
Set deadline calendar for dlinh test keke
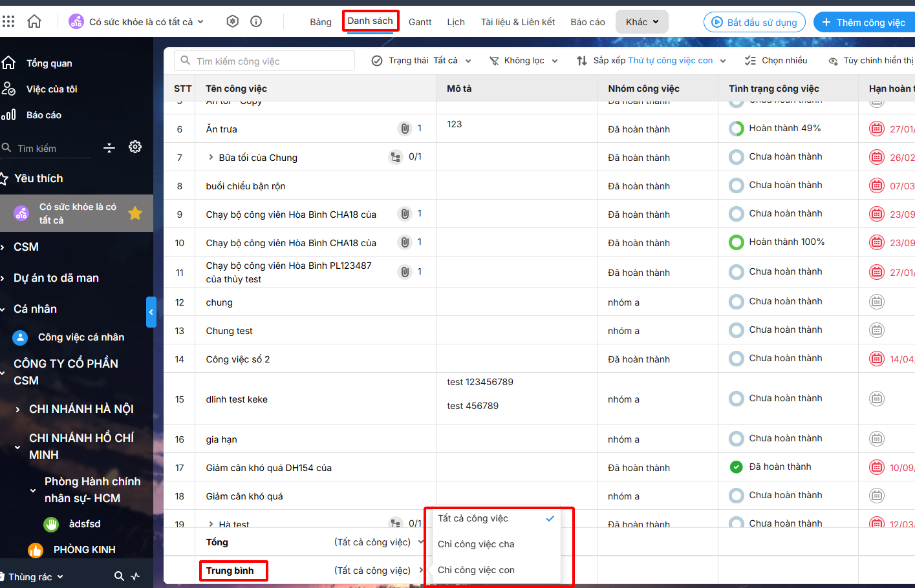tap(877, 399)
